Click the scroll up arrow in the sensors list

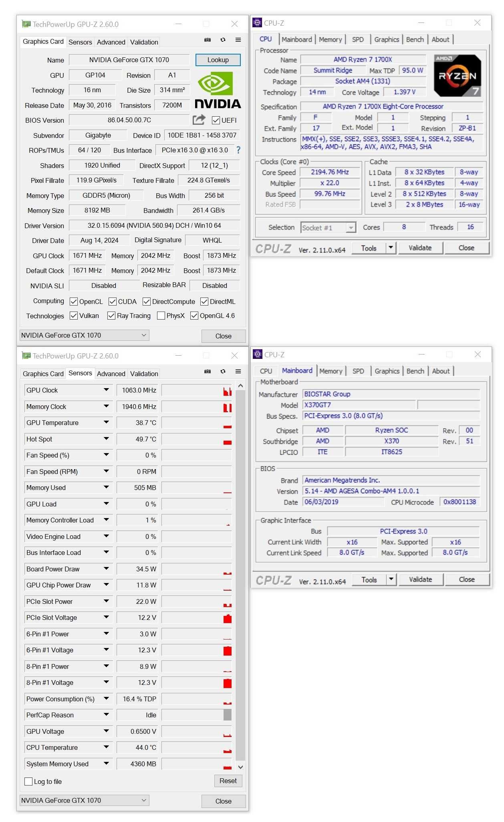(x=240, y=386)
